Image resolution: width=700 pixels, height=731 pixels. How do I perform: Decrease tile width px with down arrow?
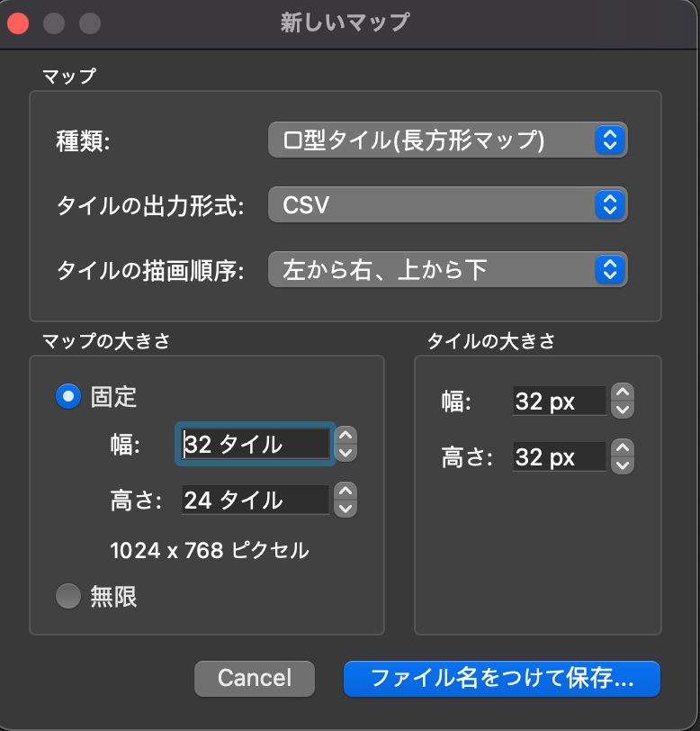623,410
